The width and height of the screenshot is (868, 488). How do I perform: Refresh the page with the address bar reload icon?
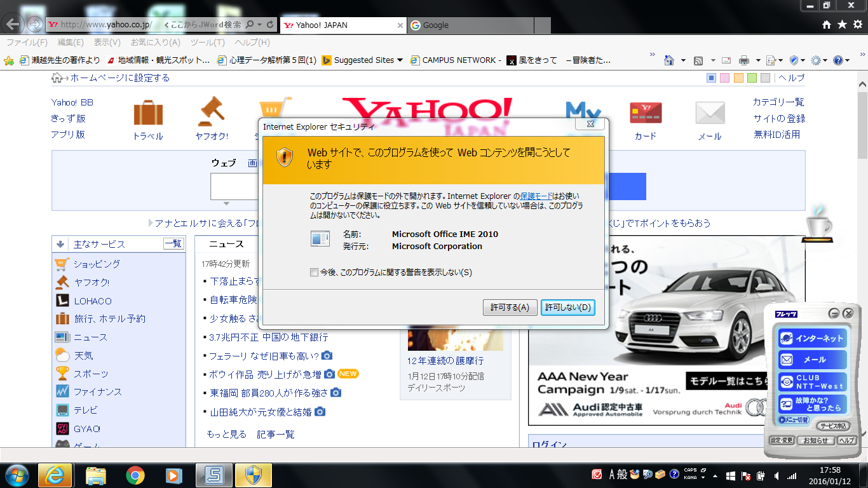(270, 24)
